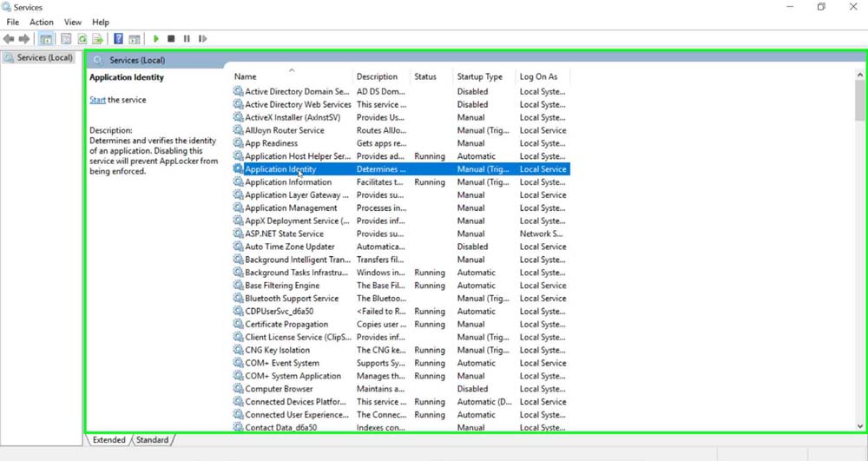
Task: Sort list by the Status column header
Action: point(425,76)
